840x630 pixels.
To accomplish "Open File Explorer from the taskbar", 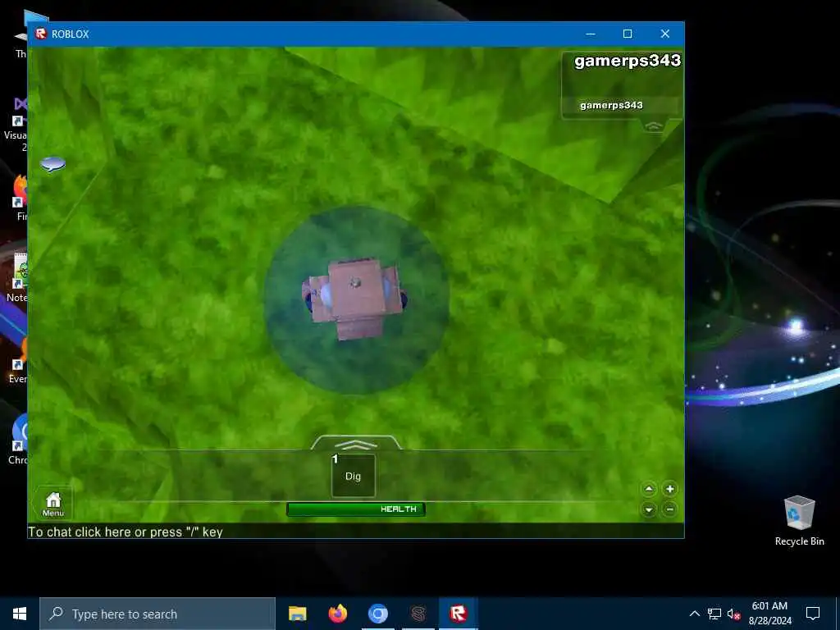I will click(297, 614).
